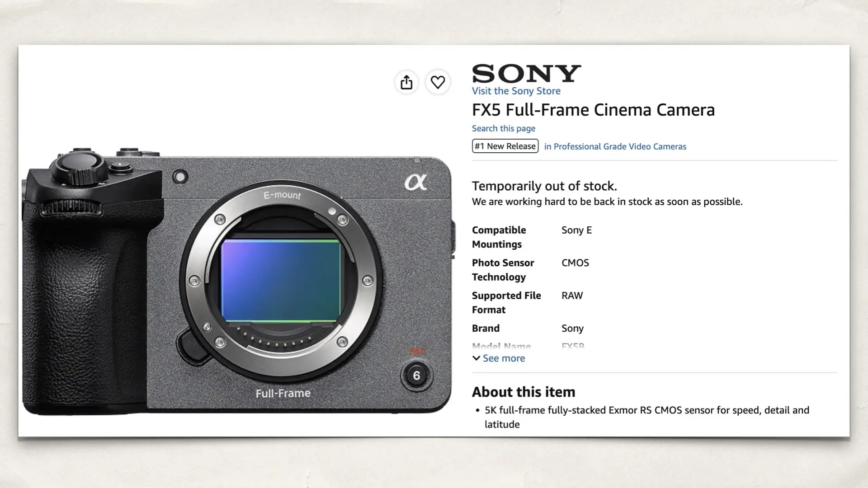Select the Temporarily out of stock text
868x488 pixels.
(544, 186)
